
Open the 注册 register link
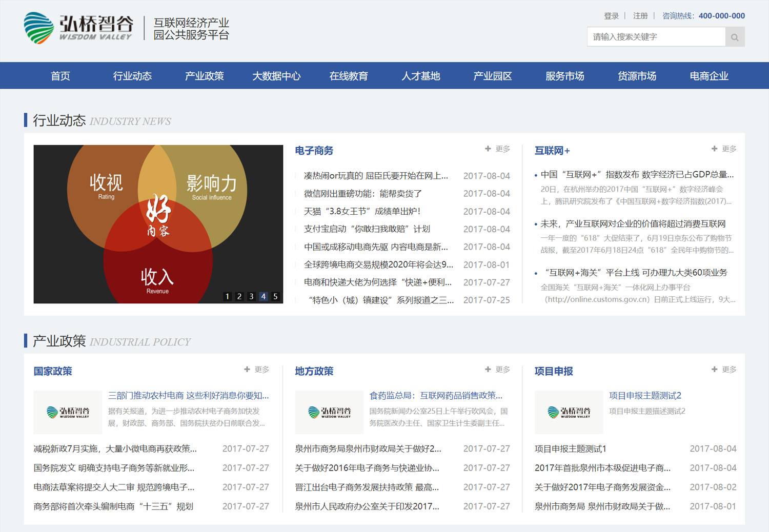(x=640, y=16)
